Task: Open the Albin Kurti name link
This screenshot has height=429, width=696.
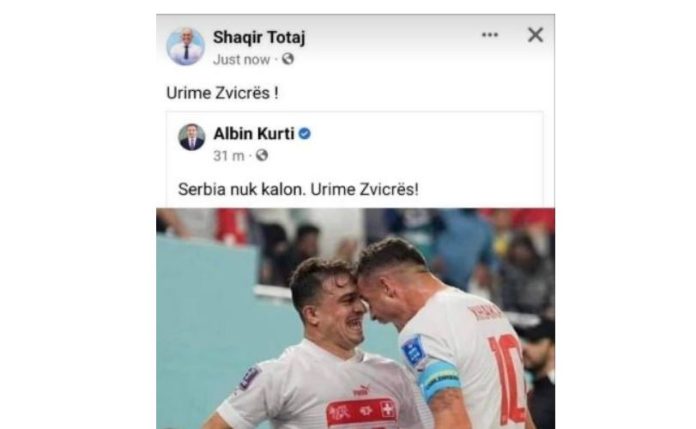Action: tap(254, 133)
